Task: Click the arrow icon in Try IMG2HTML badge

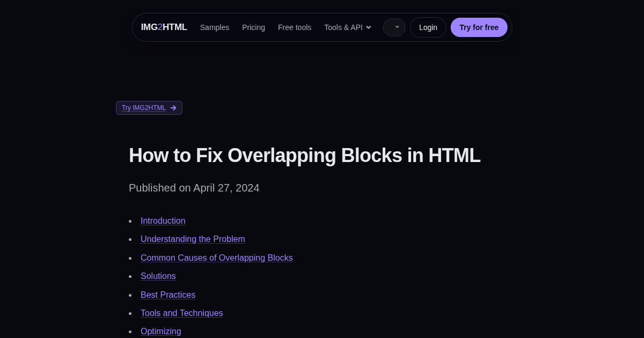Action: (173, 108)
